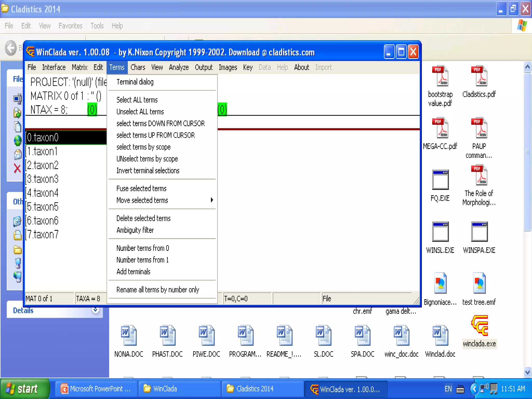The height and width of the screenshot is (399, 532).
Task: Open bootstrap value.pdf icon
Action: point(440,76)
